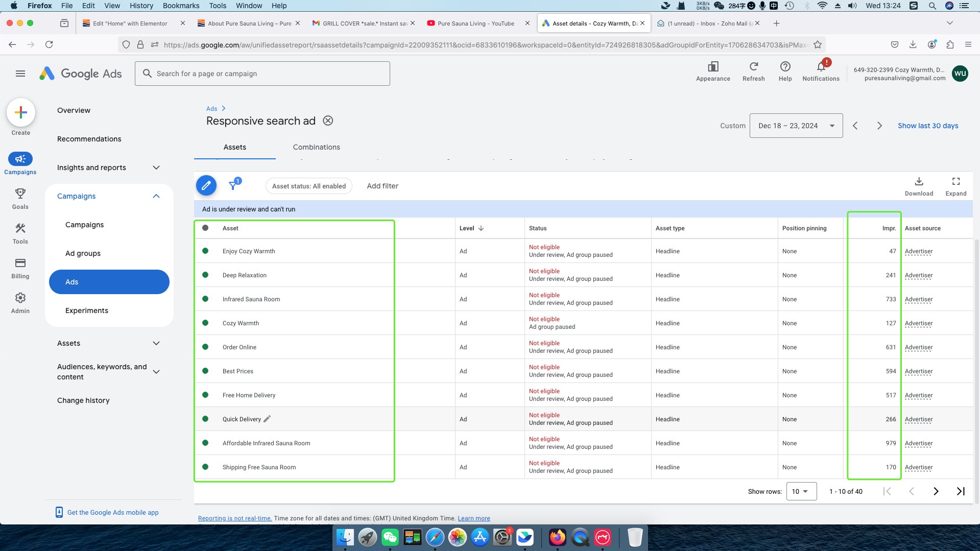Open the date range dropdown
Viewport: 980px width, 551px height.
click(796, 126)
